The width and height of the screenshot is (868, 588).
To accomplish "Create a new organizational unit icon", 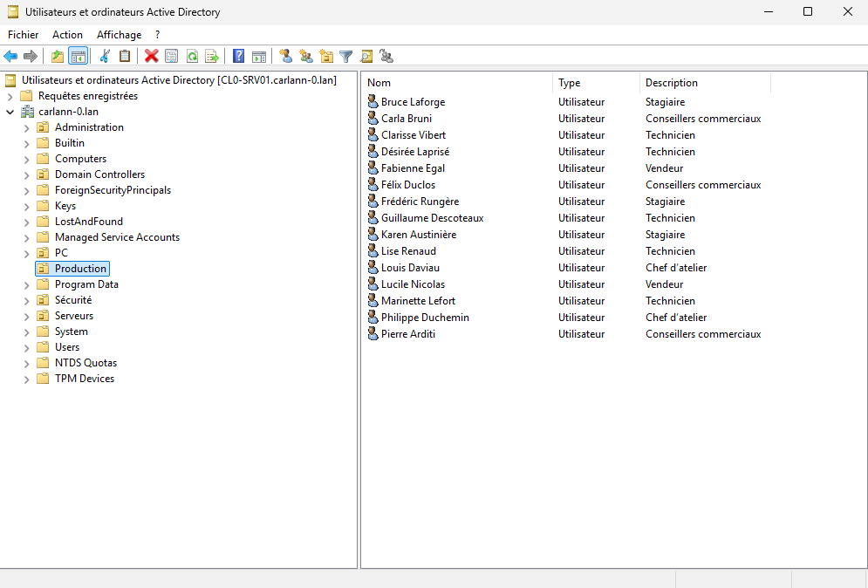I will tap(326, 56).
